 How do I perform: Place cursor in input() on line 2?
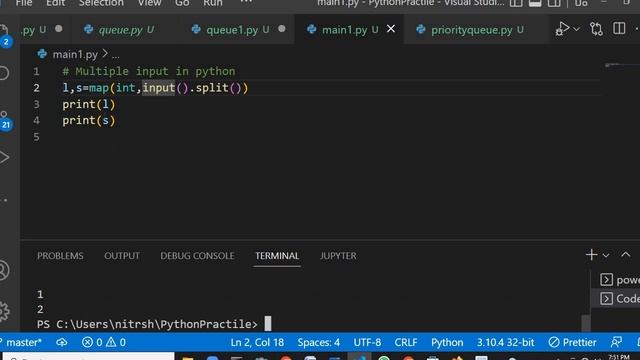point(159,88)
